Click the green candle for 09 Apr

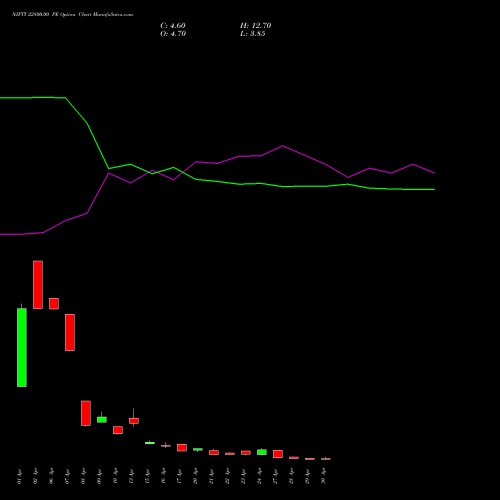102,420
